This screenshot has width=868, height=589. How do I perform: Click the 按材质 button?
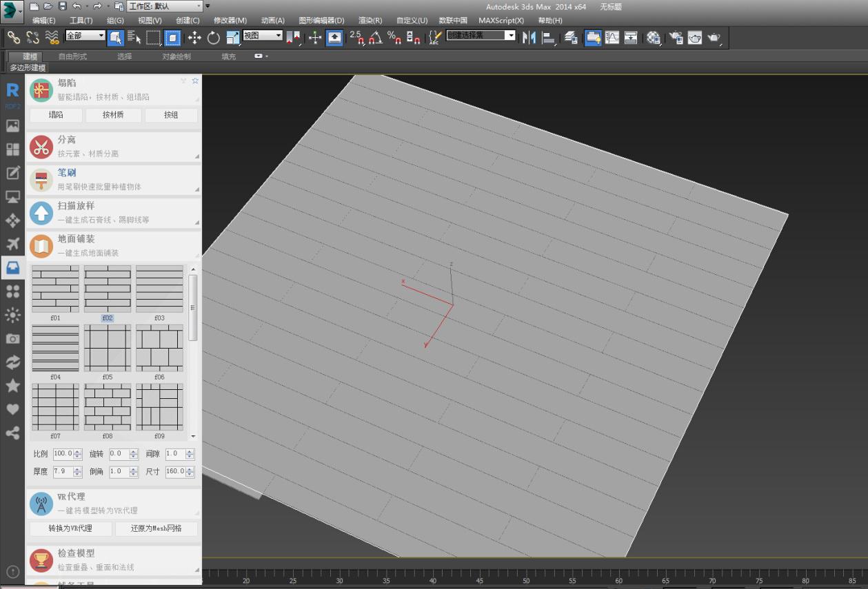click(113, 115)
